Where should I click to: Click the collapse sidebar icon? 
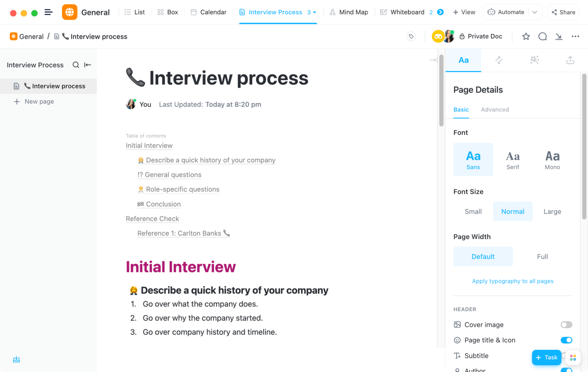pos(87,64)
